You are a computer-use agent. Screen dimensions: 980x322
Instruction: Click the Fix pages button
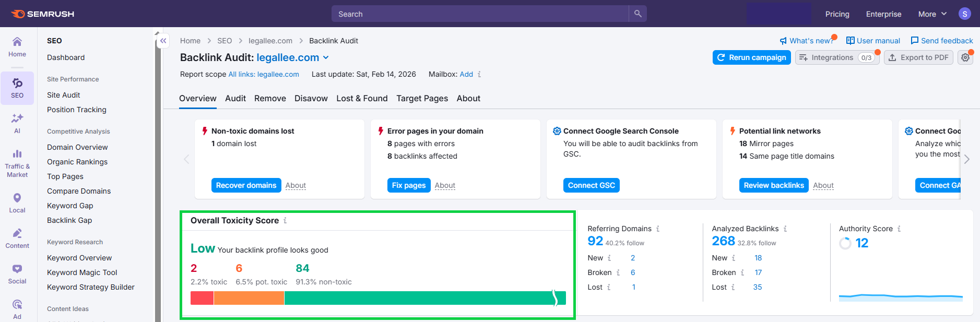[x=409, y=185]
